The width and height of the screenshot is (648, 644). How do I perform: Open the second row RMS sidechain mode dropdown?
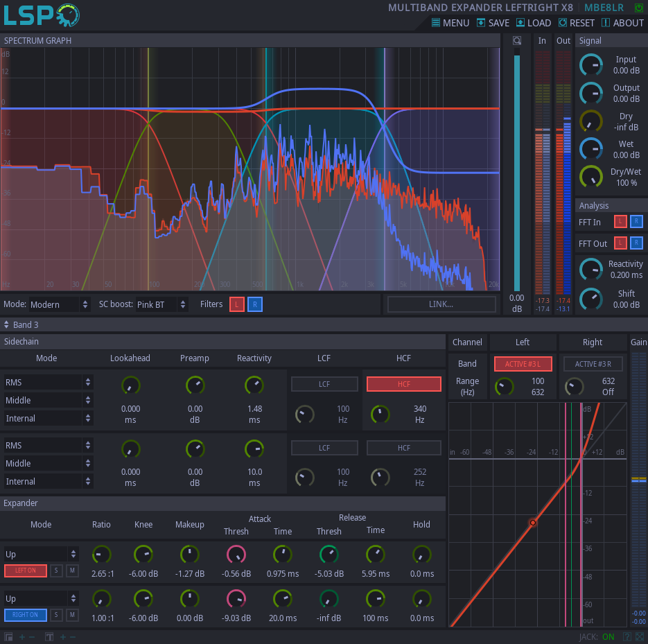tap(48, 445)
